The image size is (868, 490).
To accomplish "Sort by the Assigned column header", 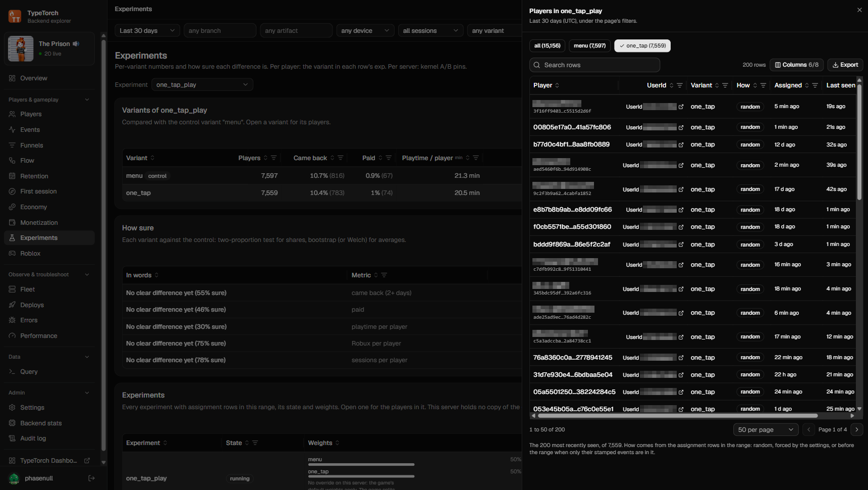I will click(791, 85).
